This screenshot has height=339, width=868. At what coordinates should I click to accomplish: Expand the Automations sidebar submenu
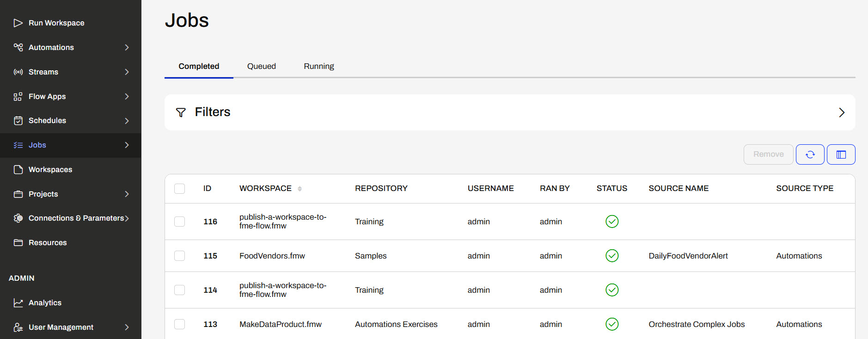[127, 48]
